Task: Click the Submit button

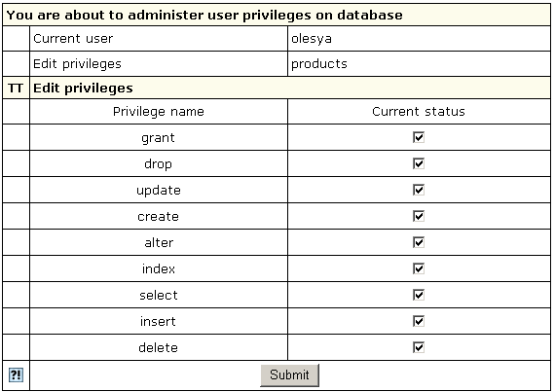Action: pos(289,375)
